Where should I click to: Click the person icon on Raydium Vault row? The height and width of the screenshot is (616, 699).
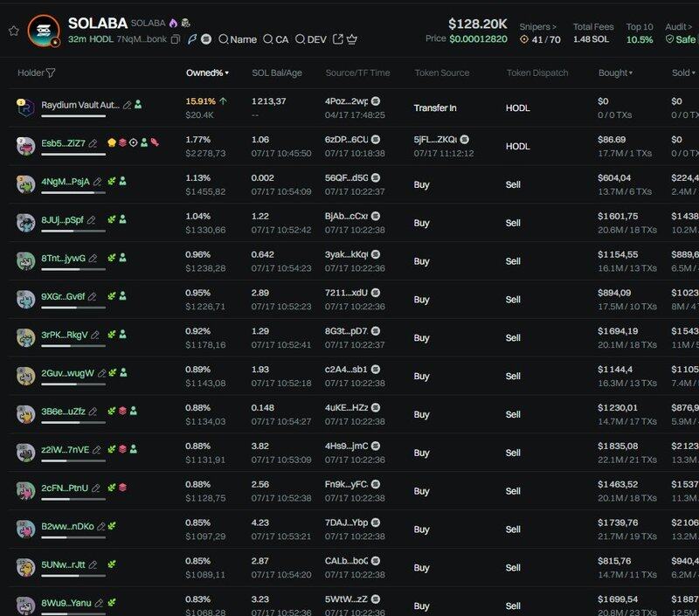[139, 105]
